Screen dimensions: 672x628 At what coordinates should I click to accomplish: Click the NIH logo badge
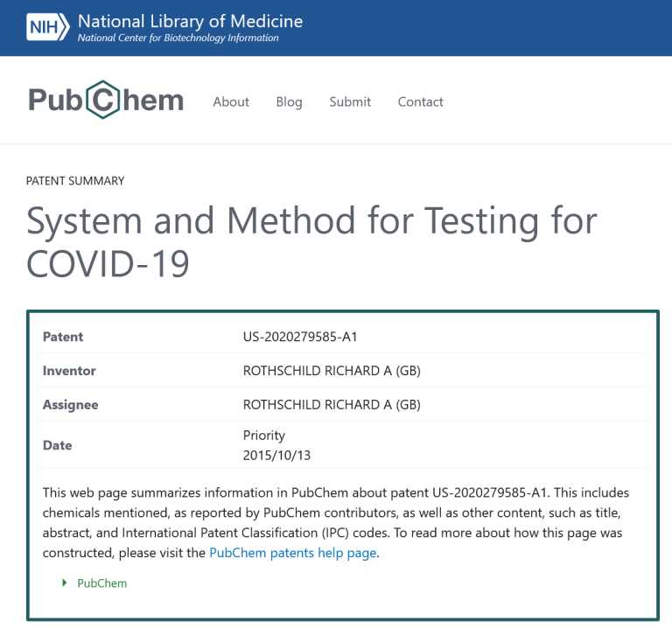[47, 27]
